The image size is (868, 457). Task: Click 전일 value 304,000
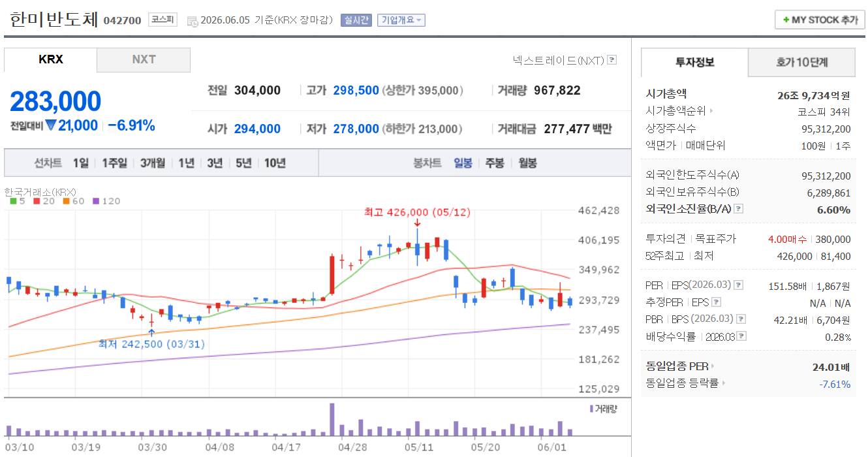[256, 91]
